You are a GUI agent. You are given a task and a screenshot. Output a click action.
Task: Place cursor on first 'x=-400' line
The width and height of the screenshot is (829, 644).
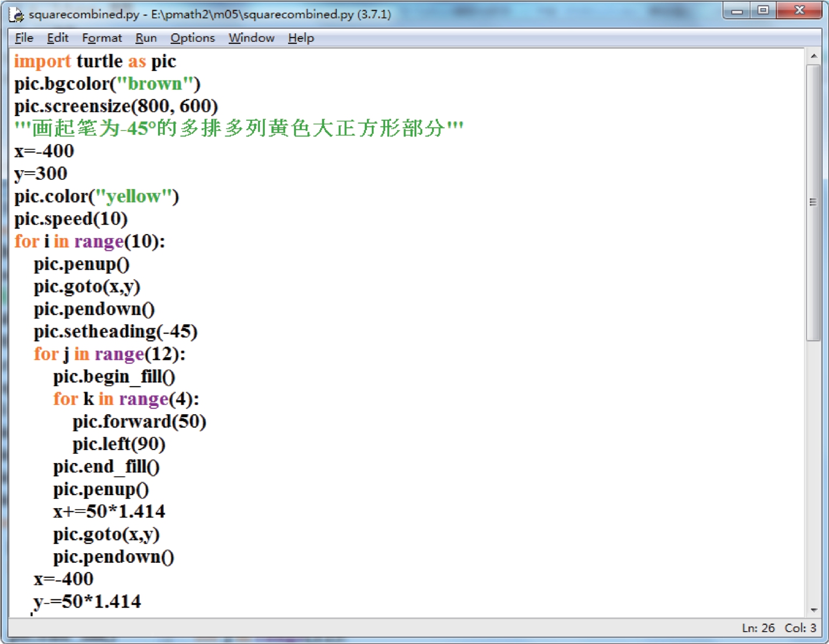point(44,151)
